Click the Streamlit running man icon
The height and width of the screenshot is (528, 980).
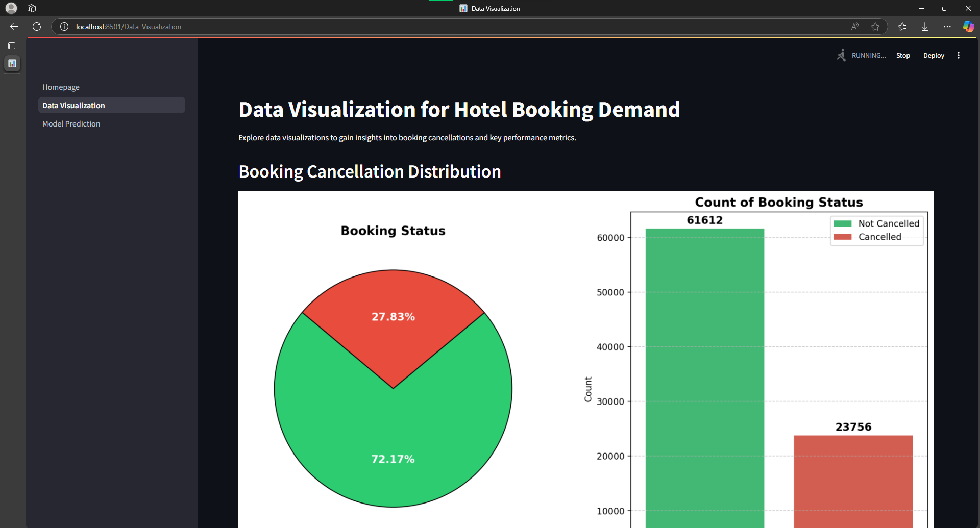point(841,55)
